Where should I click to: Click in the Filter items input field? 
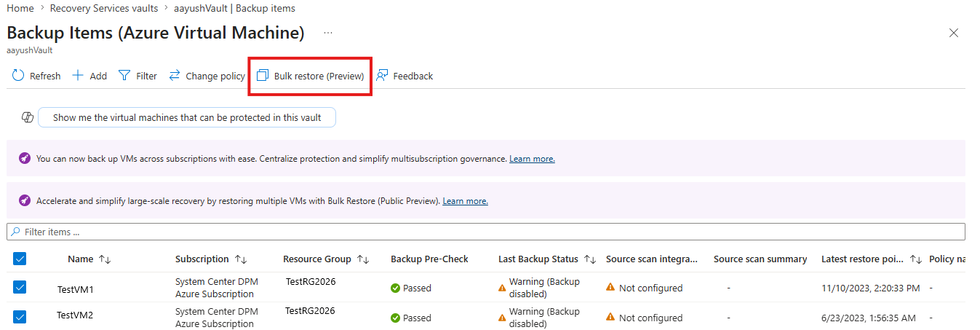click(486, 232)
